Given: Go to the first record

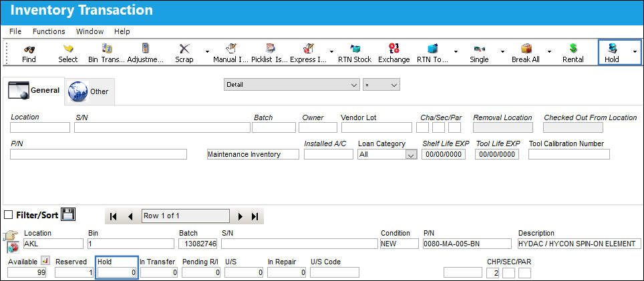Looking at the screenshot, I should [x=114, y=216].
